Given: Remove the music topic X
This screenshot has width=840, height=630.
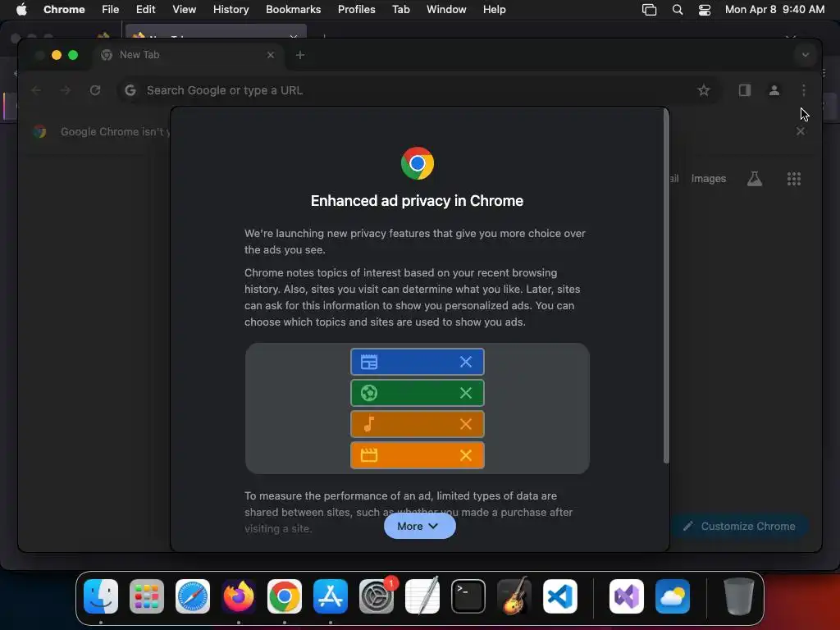Looking at the screenshot, I should pyautogui.click(x=466, y=424).
